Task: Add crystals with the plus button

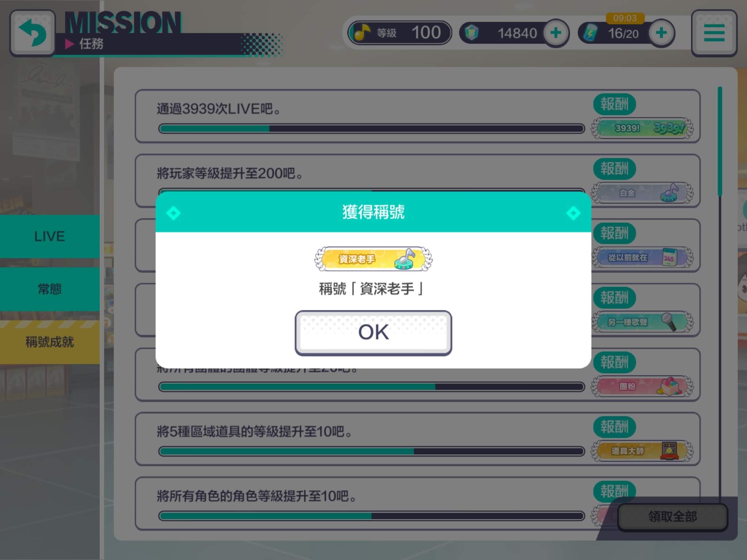Action: click(x=556, y=33)
